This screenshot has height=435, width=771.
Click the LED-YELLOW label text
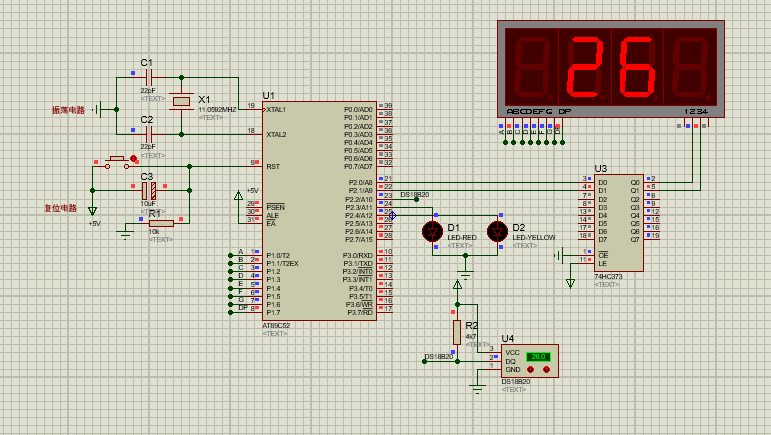534,237
